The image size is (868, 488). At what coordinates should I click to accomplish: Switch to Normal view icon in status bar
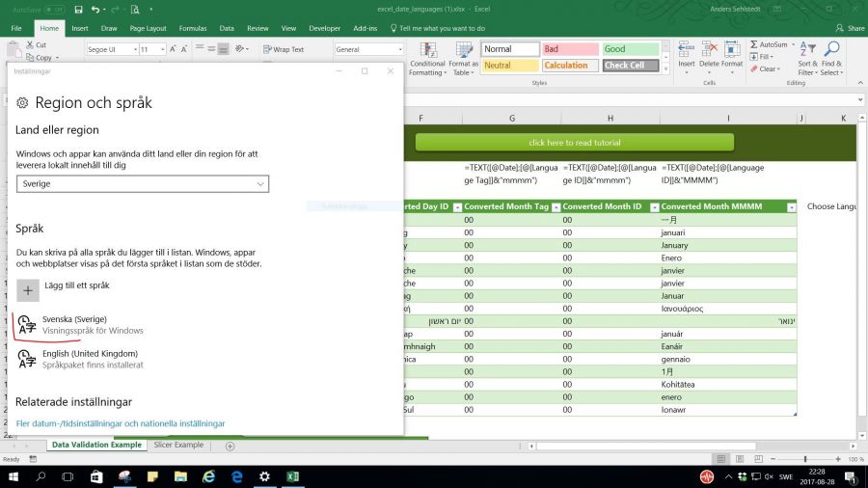click(x=721, y=459)
